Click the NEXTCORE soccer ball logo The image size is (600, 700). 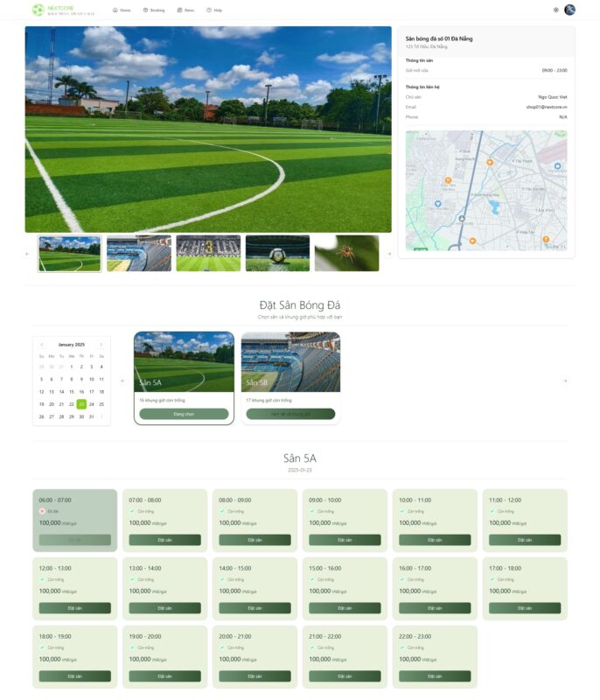tap(38, 10)
